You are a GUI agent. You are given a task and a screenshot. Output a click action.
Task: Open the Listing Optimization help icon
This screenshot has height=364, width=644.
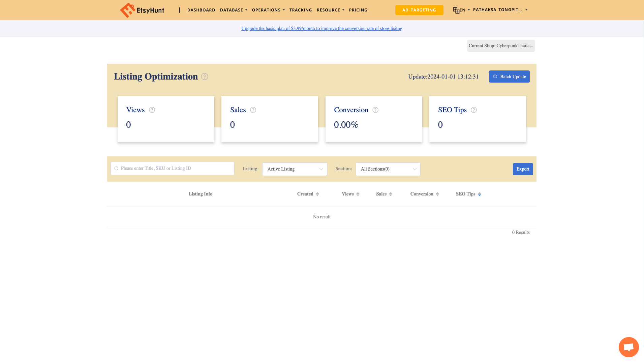pyautogui.click(x=205, y=77)
